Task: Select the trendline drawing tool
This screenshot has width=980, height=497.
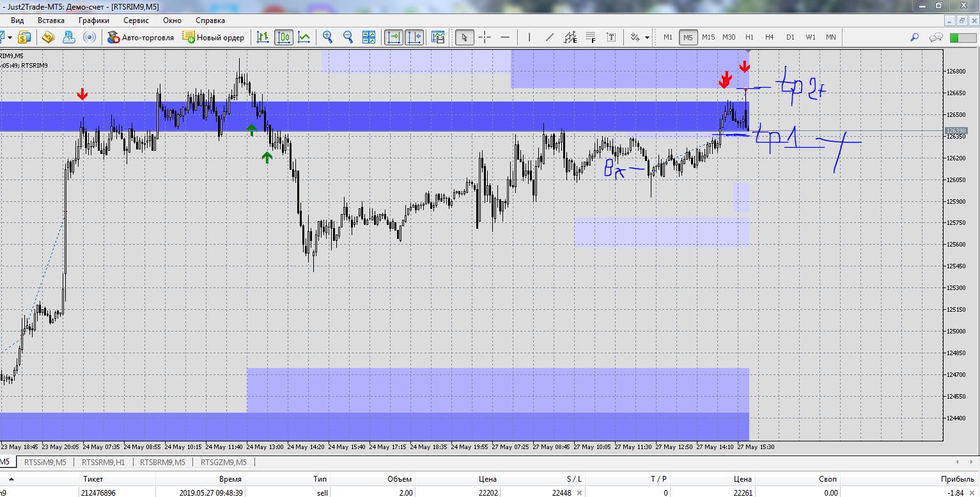Action: point(550,37)
